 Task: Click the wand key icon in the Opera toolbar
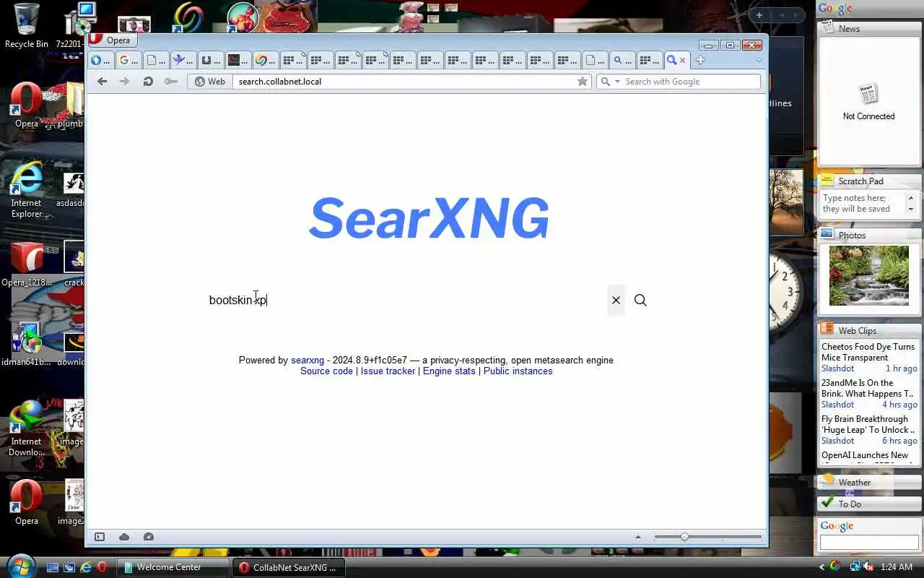tap(170, 82)
